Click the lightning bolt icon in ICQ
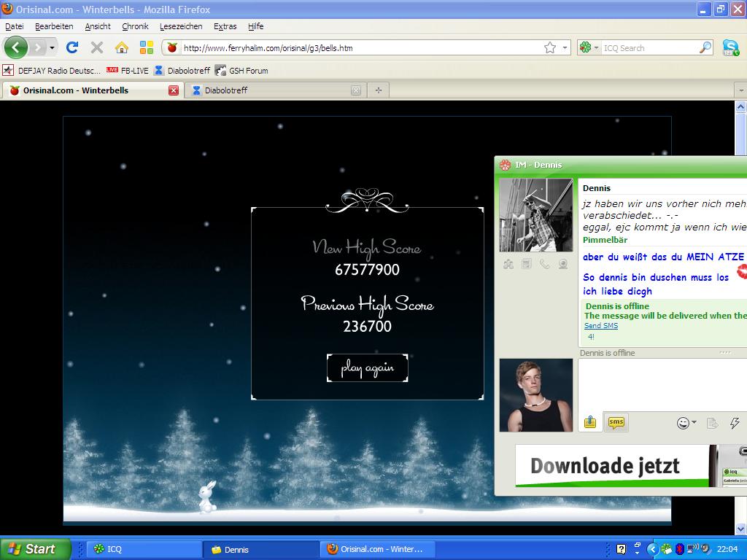Image resolution: width=747 pixels, height=560 pixels. point(735,423)
